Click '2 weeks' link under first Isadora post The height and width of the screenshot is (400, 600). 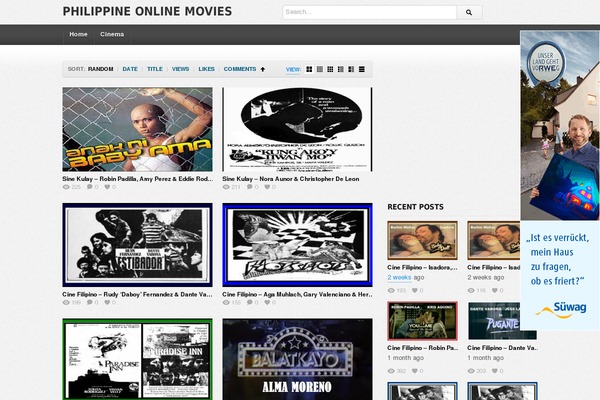(399, 278)
